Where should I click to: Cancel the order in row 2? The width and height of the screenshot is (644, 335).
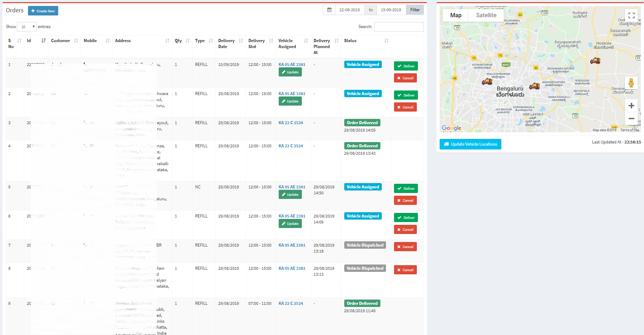point(405,107)
